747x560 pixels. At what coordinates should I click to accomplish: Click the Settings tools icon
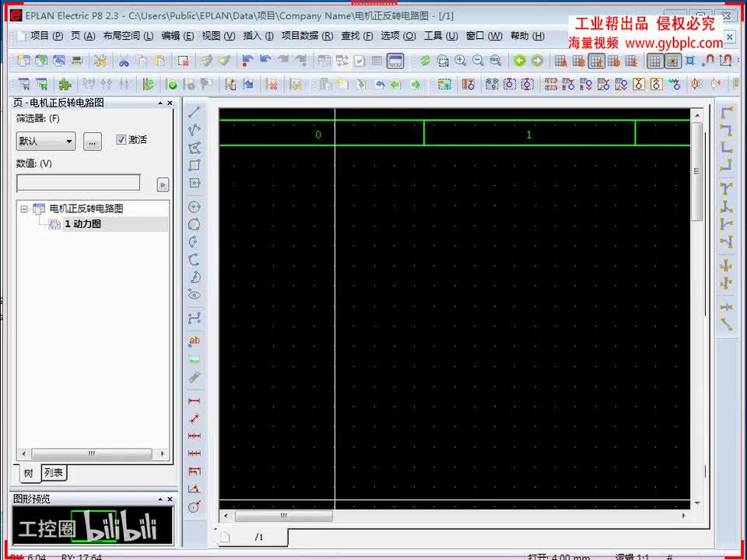100,61
